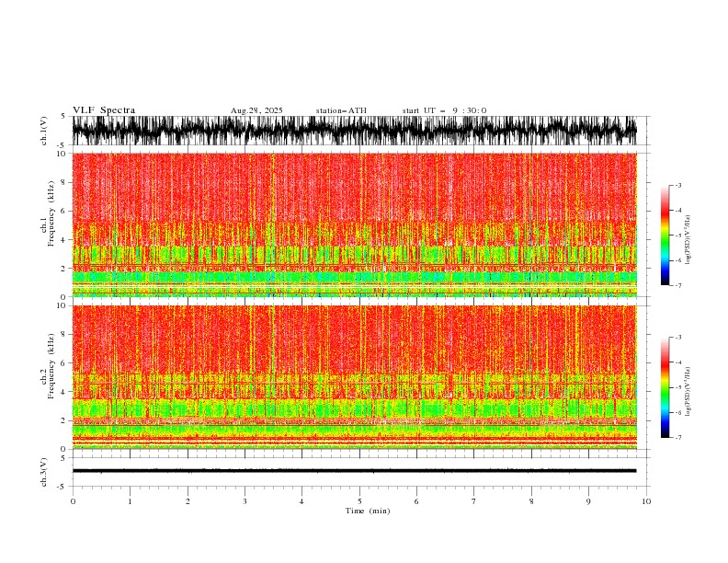Click the 'station=ATH' label
Image resolution: width=728 pixels, height=563 pixels.
pos(341,110)
